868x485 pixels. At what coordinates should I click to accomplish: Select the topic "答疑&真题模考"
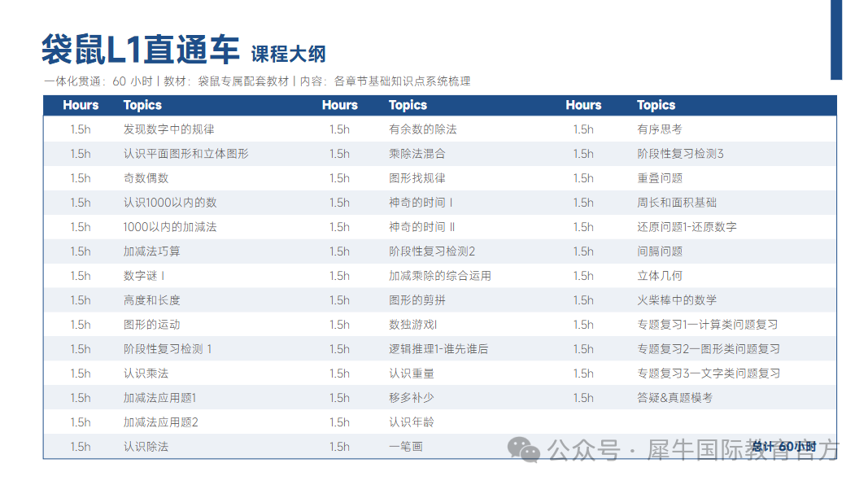(675, 398)
